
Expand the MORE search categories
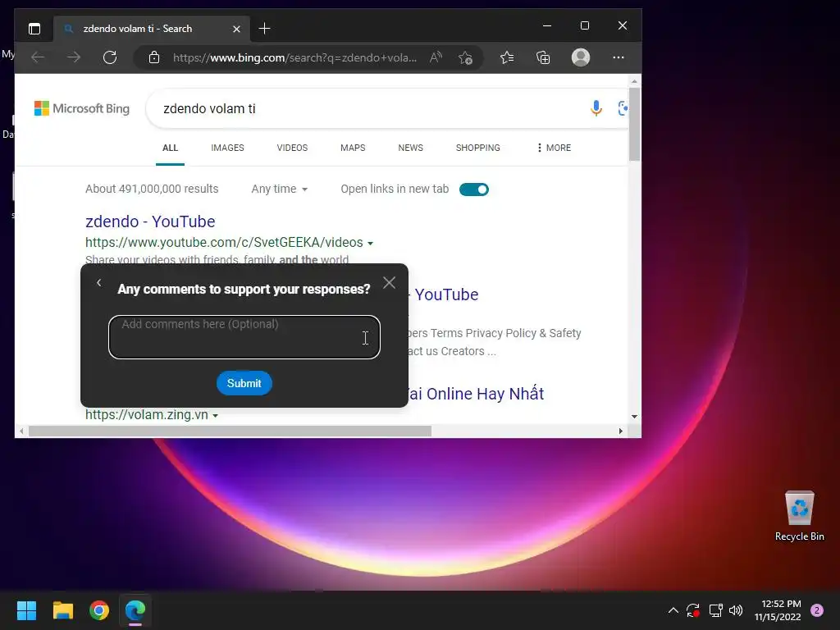[554, 148]
